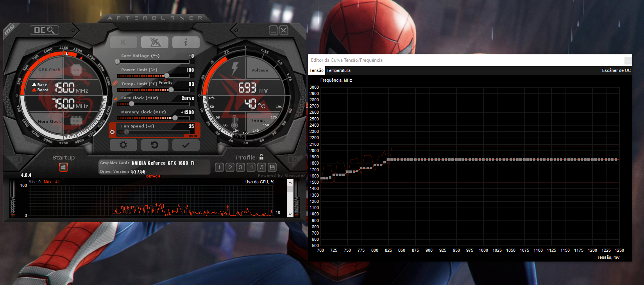
Task: Click 'Tensão, mV' axis label
Action: coord(608,257)
